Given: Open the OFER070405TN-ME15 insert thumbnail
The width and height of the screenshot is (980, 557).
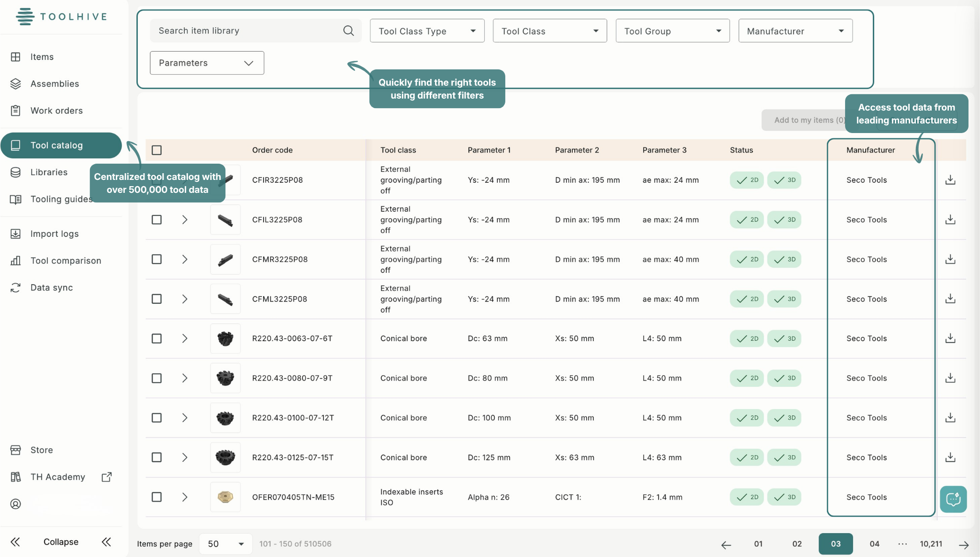Looking at the screenshot, I should click(x=225, y=497).
